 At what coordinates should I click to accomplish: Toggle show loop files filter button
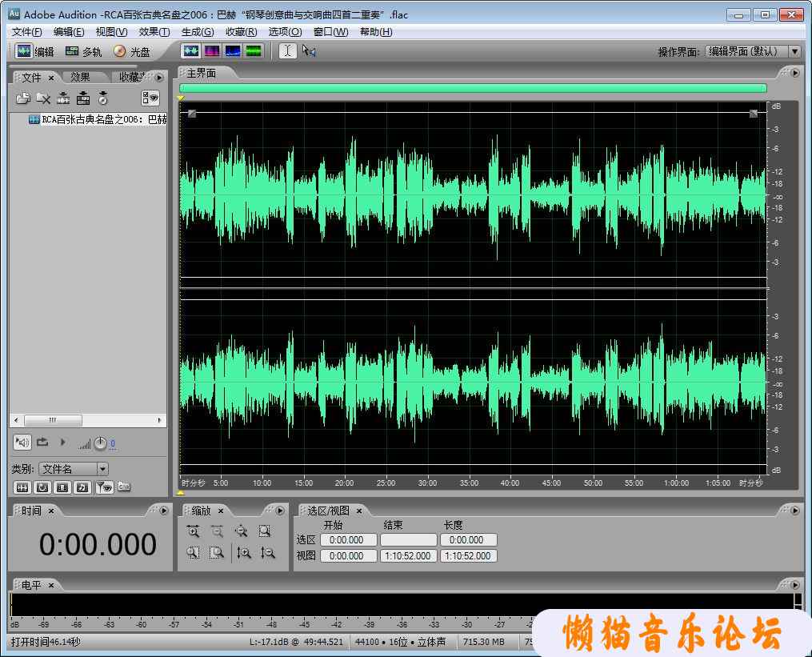click(42, 487)
